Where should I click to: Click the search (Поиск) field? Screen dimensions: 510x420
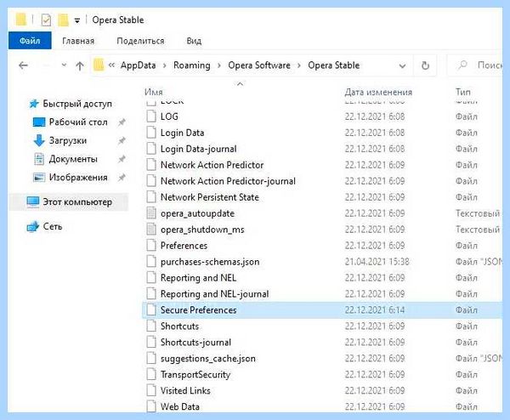click(x=475, y=65)
